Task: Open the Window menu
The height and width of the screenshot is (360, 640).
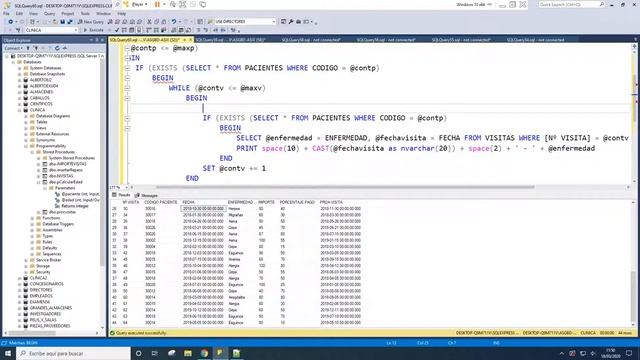Action: [103, 13]
